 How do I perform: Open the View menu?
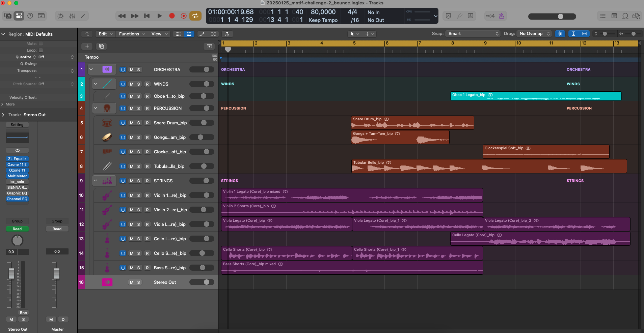(159, 34)
